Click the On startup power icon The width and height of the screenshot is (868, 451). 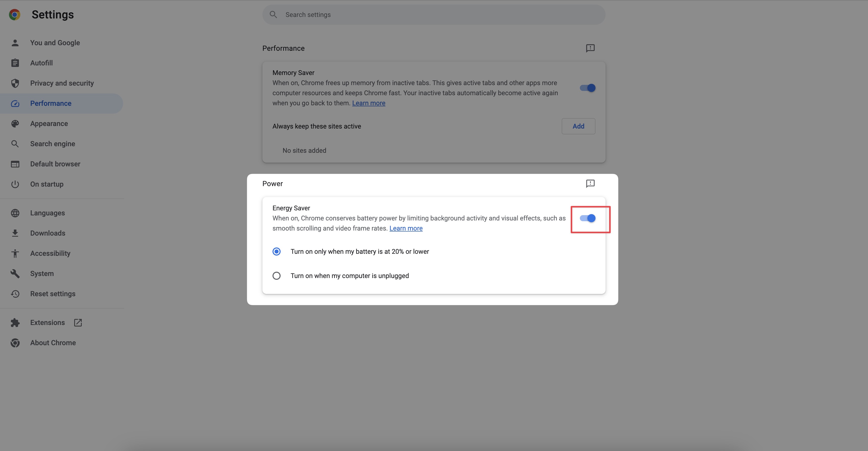click(x=15, y=185)
